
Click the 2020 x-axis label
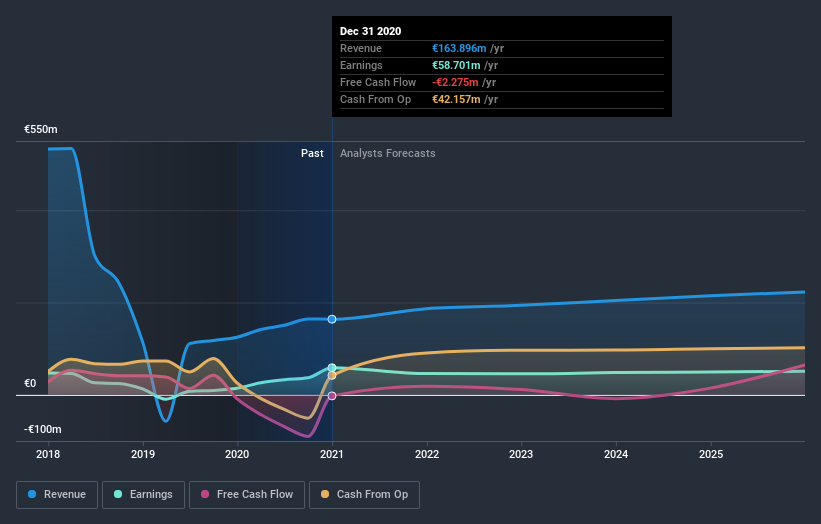point(237,454)
